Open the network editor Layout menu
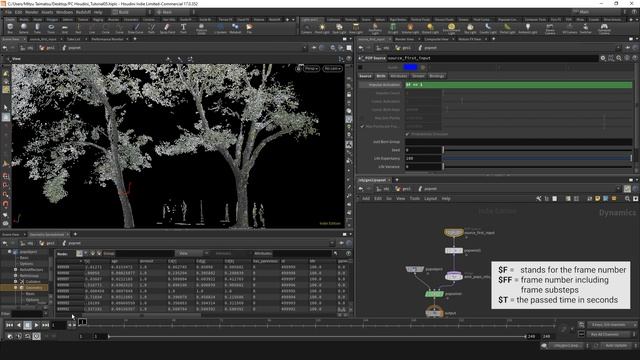Image resolution: width=640 pixels, height=360 pixels. pos(431,198)
